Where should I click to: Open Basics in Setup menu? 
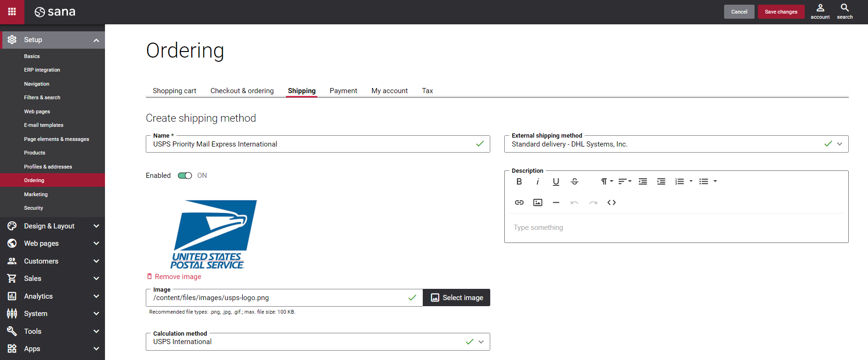32,56
